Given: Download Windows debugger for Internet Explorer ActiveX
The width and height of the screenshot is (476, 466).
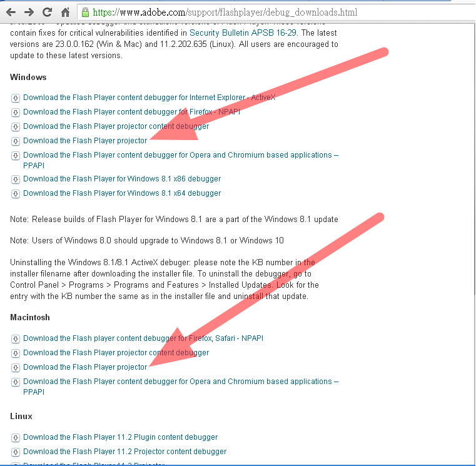Looking at the screenshot, I should pos(149,98).
